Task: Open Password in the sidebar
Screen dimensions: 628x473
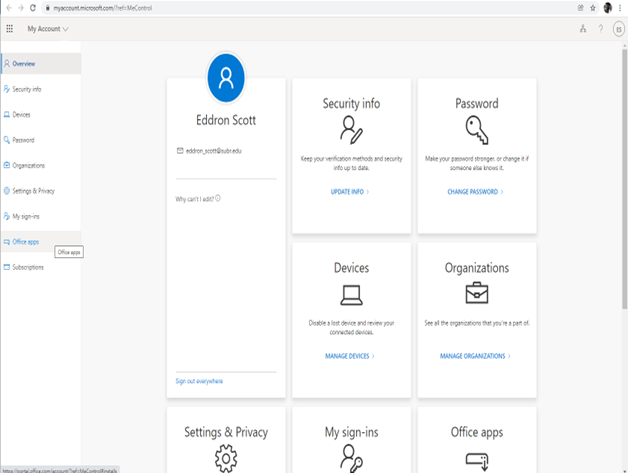Action: click(41, 140)
